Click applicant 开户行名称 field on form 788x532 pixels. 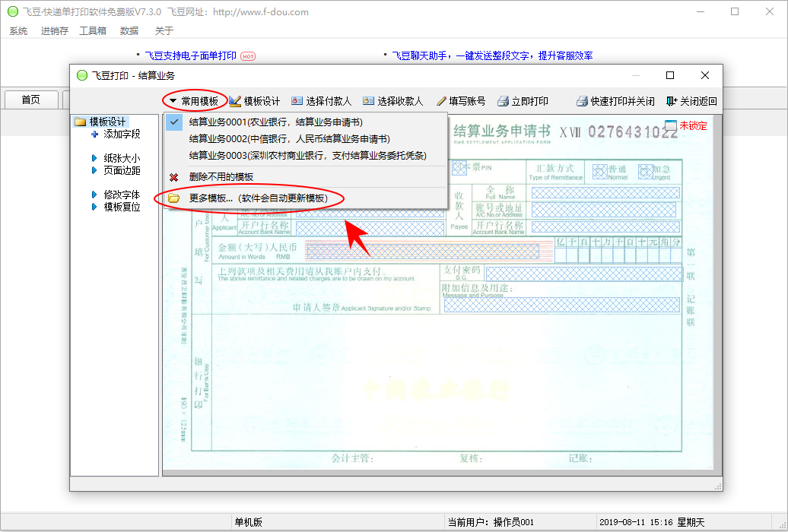click(x=370, y=229)
